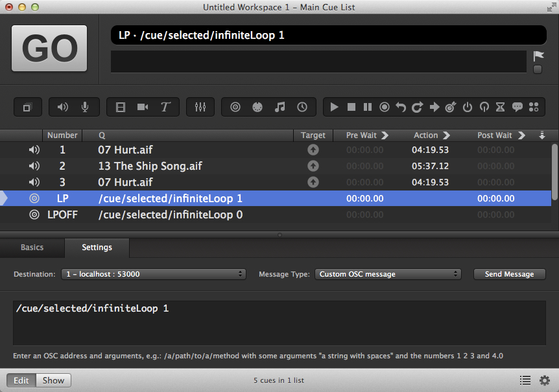Image resolution: width=559 pixels, height=392 pixels.
Task: Add a Titles text cue
Action: (165, 107)
